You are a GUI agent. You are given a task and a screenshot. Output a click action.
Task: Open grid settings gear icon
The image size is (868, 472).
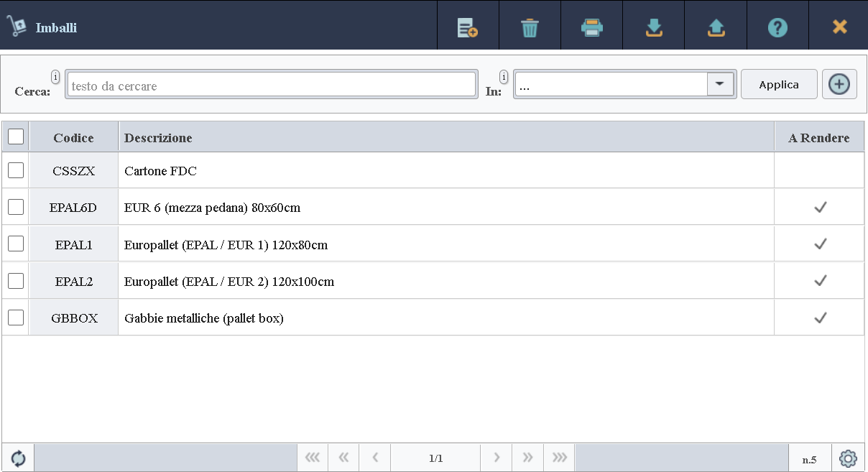(x=848, y=458)
